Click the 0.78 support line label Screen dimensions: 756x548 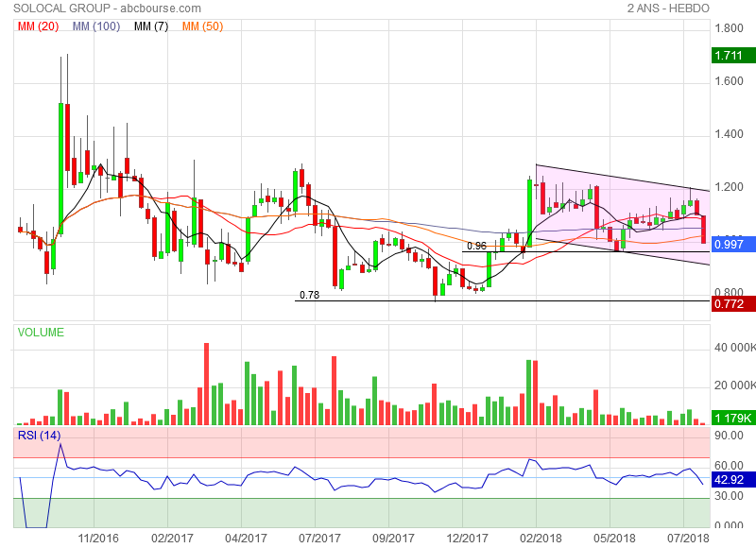(x=309, y=295)
